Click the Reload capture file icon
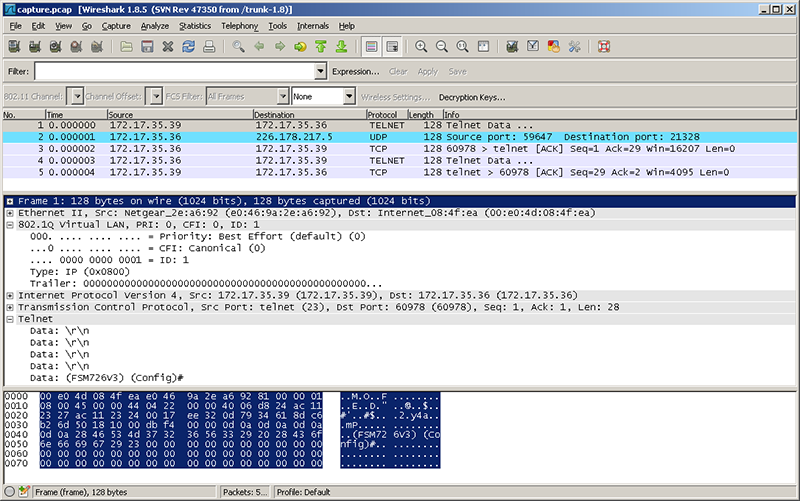This screenshot has width=800, height=501. click(x=189, y=47)
